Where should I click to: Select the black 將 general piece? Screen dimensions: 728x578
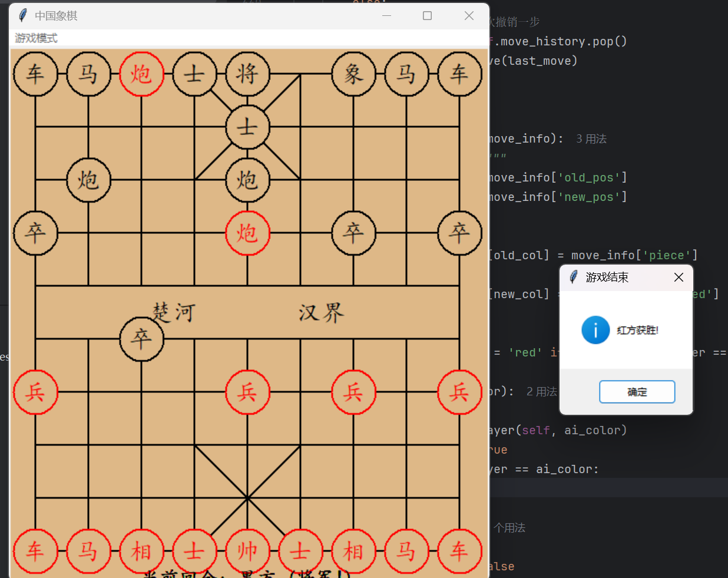tap(247, 74)
